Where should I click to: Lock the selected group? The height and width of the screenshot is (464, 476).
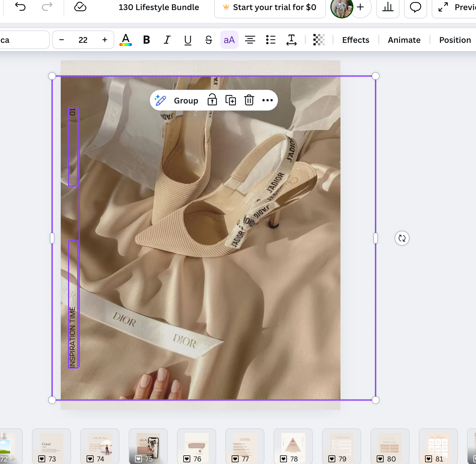[x=212, y=100]
